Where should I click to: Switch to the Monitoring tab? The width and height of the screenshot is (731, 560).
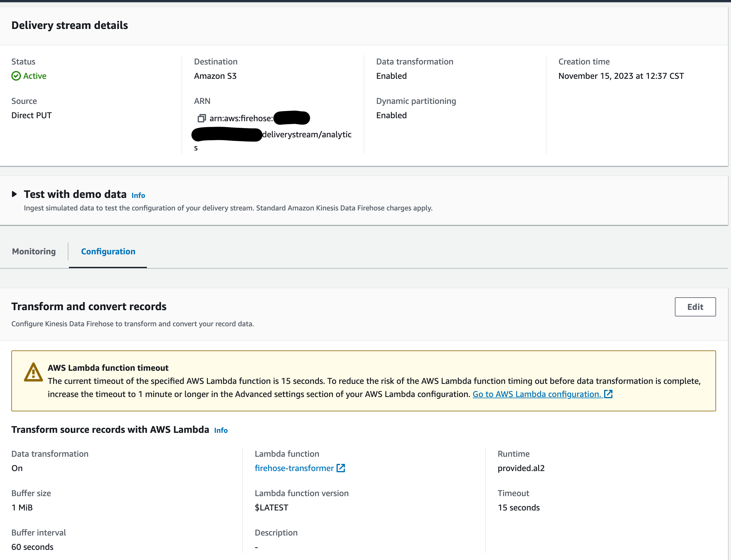pyautogui.click(x=34, y=251)
